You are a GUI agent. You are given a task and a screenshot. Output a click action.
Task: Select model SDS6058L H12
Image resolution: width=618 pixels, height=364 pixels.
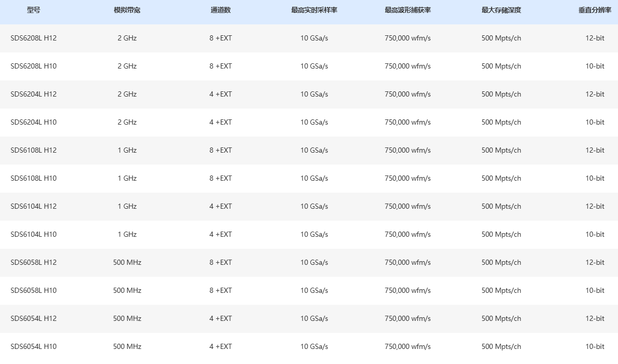pos(33,262)
